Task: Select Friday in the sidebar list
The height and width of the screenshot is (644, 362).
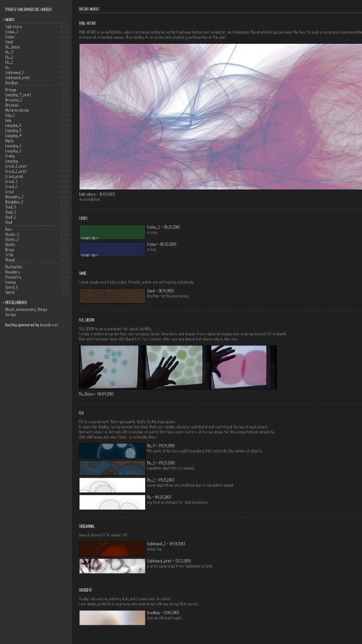Action: click(10, 156)
